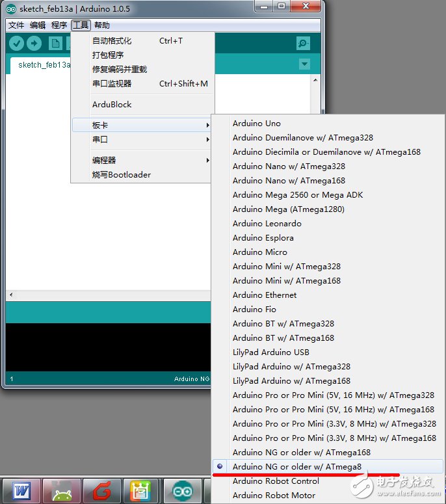Choose 烧写Bootloader menu entry
446x504 pixels.
click(x=141, y=174)
